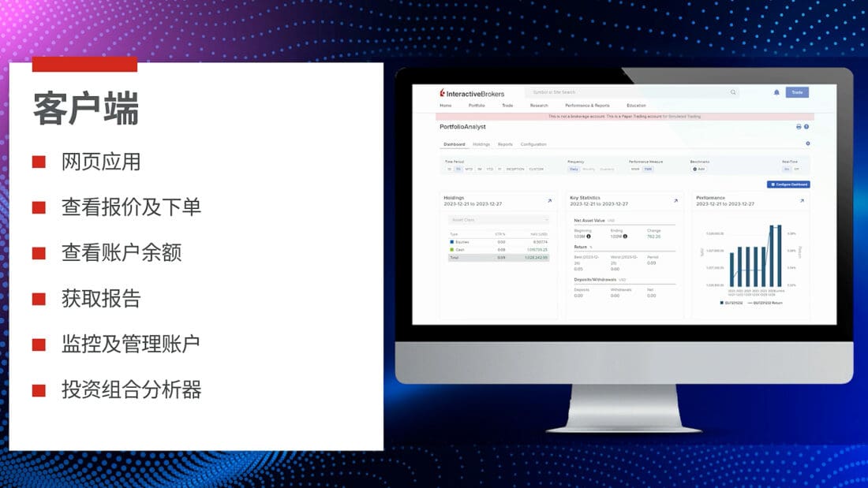
Task: Expand the Key Statistics widget arrow icon
Action: pos(675,201)
